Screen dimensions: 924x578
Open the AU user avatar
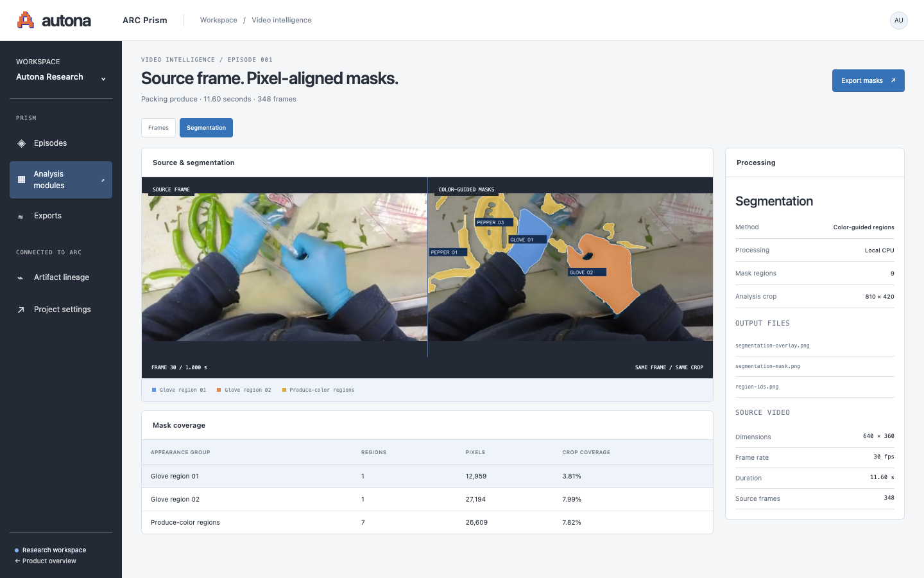tap(899, 21)
